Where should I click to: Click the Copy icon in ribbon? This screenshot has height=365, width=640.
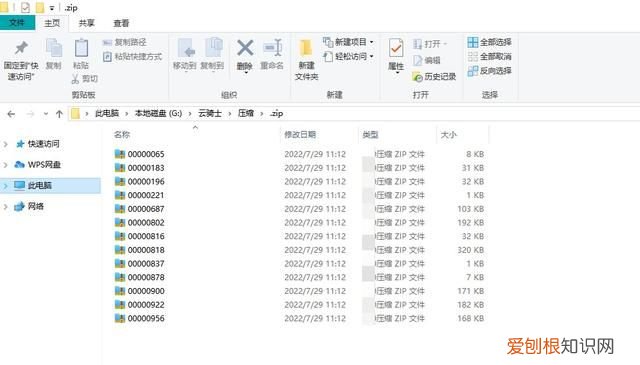coord(53,48)
